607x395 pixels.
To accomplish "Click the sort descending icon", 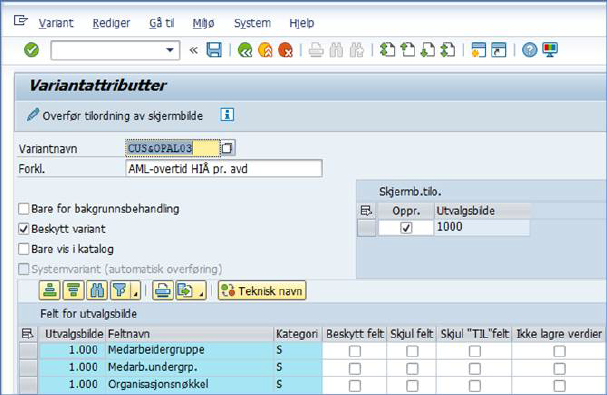I will 74,290.
